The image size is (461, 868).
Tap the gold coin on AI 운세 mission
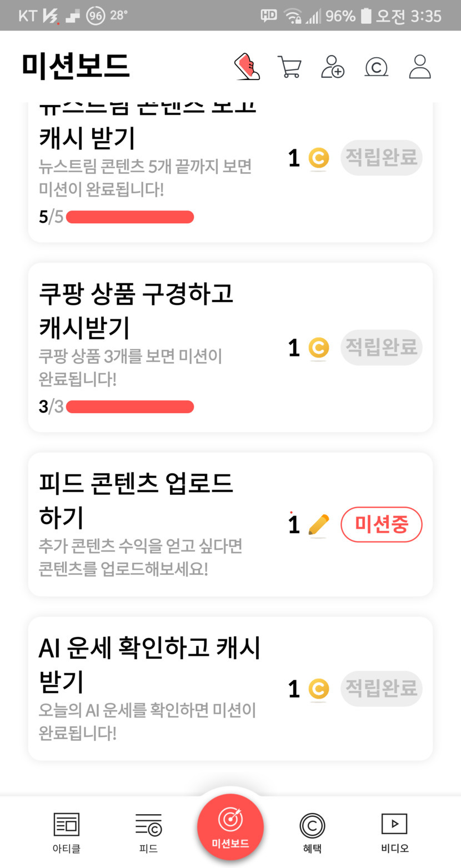tap(318, 689)
